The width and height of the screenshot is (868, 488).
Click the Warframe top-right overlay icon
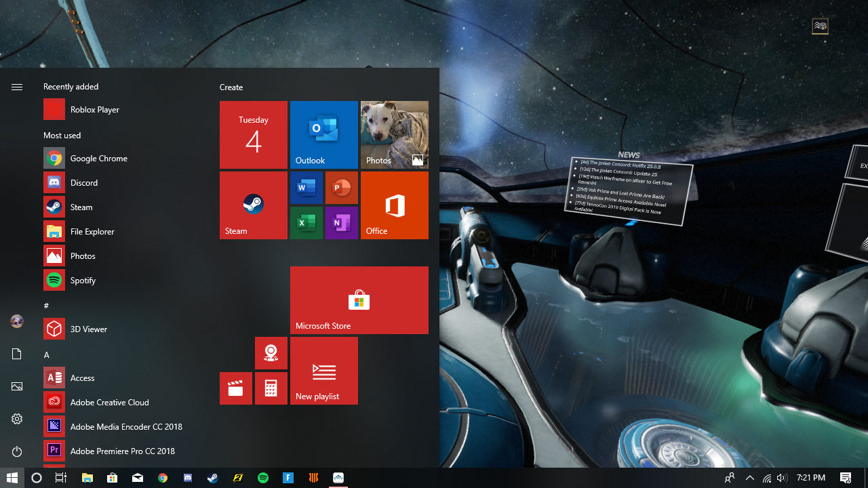[x=820, y=26]
